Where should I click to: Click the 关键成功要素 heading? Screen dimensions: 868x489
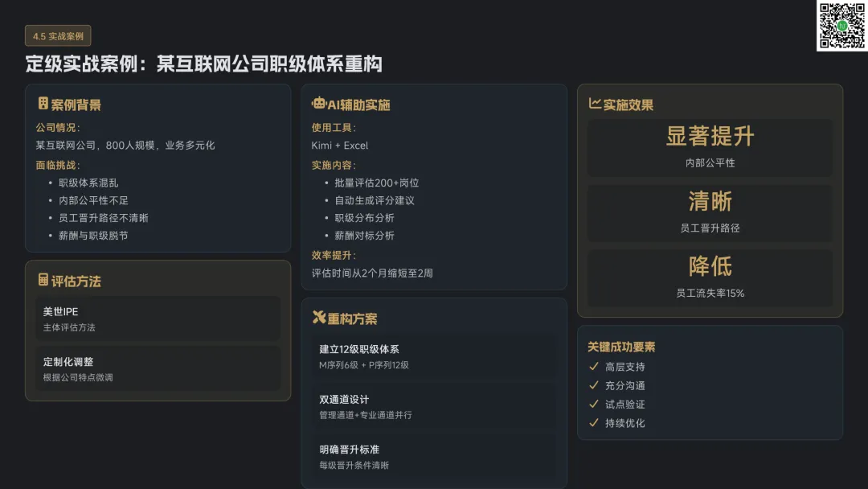621,347
